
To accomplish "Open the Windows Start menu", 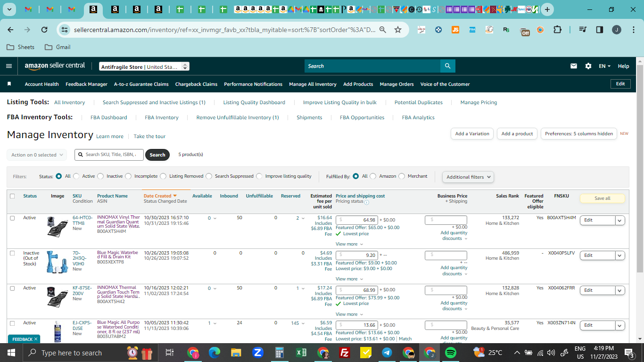I will pyautogui.click(x=11, y=353).
